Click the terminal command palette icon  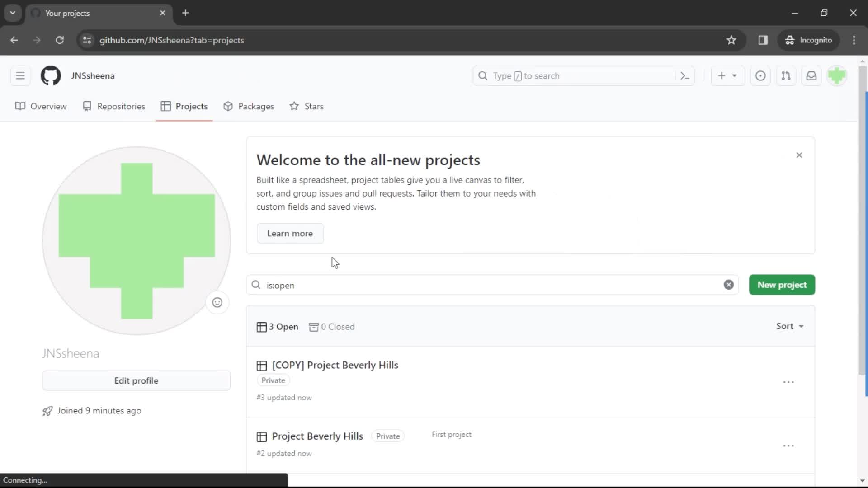tap(684, 75)
